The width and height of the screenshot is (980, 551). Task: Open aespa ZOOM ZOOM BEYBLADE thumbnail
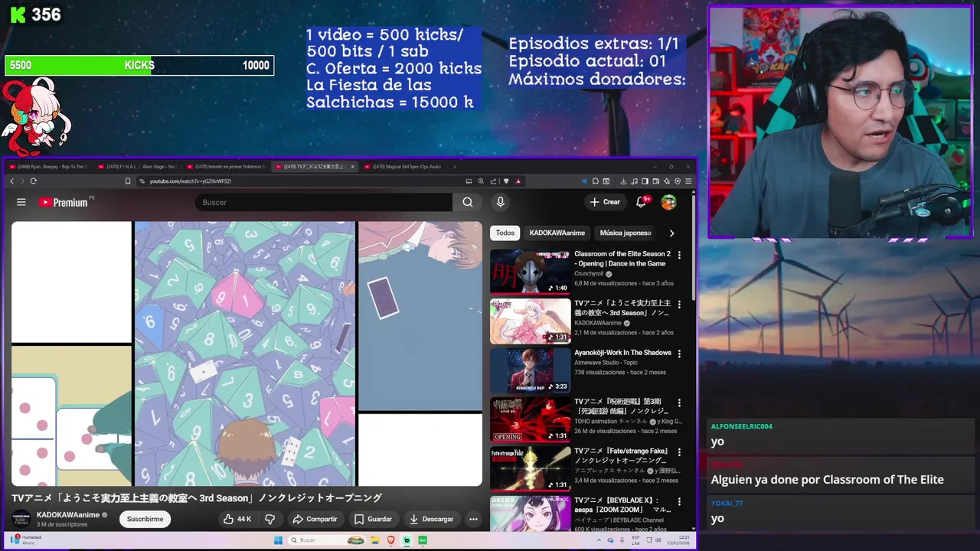[530, 513]
